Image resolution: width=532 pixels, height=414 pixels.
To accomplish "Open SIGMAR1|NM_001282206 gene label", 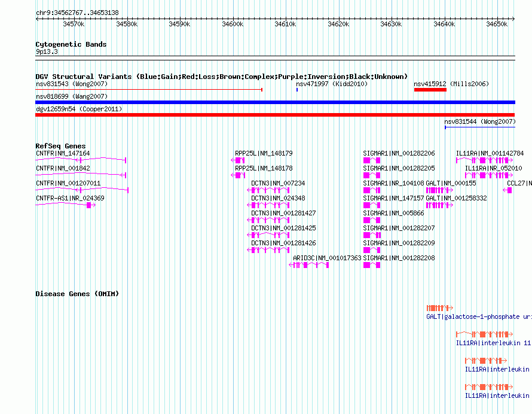I will tap(399, 154).
